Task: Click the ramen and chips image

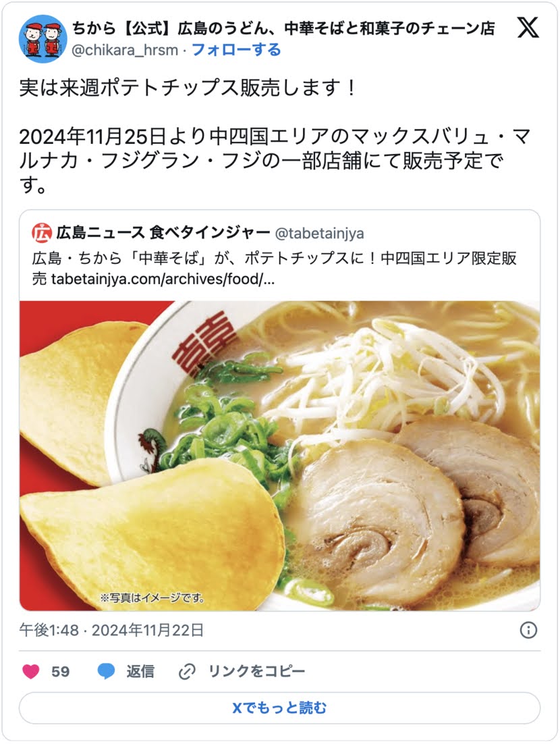Action: coord(280,456)
